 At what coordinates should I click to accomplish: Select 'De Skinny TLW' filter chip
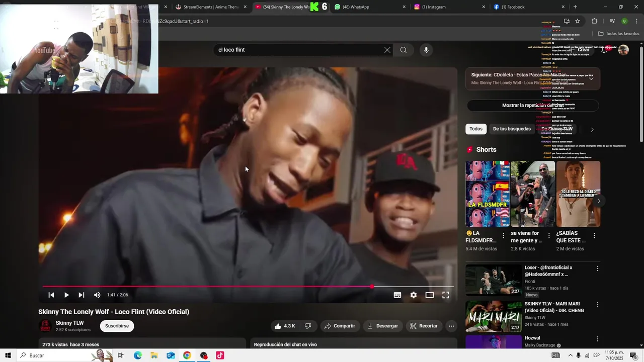(x=557, y=129)
